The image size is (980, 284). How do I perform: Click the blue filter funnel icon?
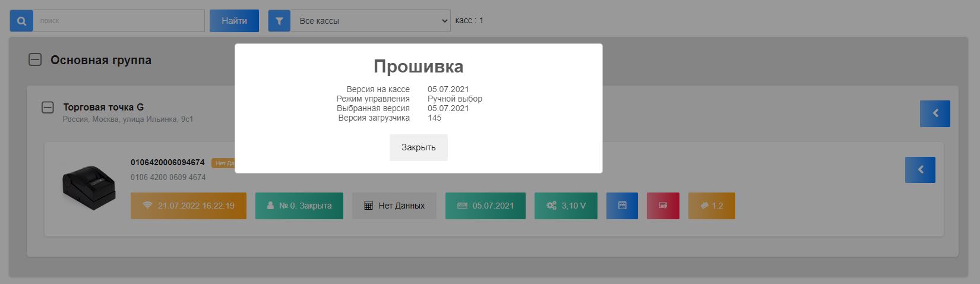tap(279, 21)
